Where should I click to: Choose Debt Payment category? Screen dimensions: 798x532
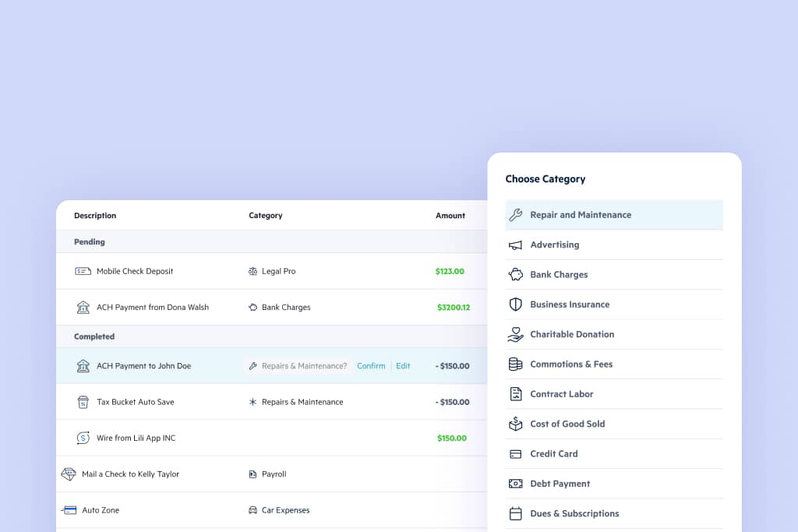pyautogui.click(x=560, y=484)
